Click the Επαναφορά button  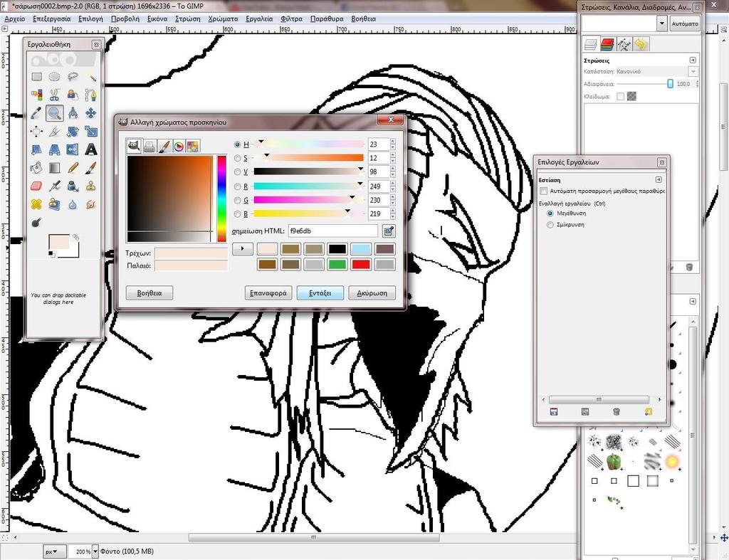268,293
